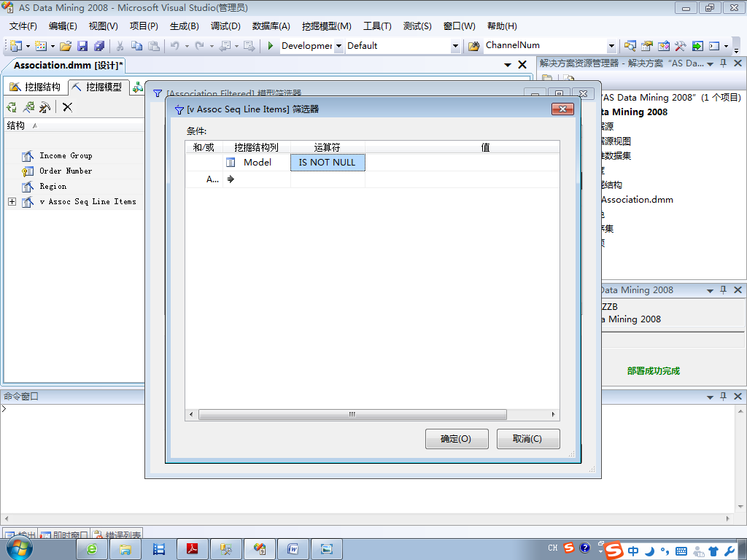This screenshot has width=747, height=560.
Task: Open the Solution Explorer toolbar icon
Action: [630, 46]
